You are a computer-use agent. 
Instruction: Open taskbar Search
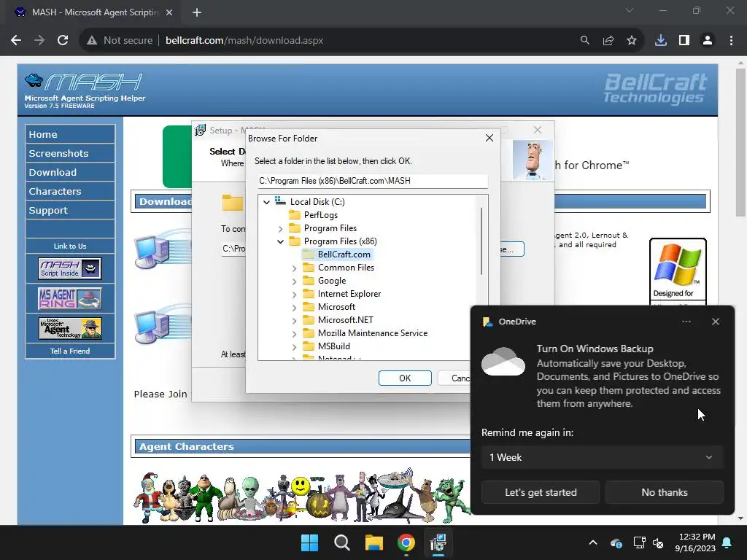click(341, 542)
